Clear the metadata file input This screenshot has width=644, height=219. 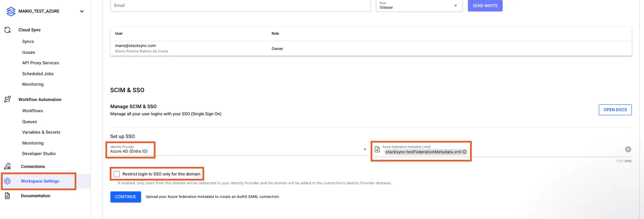[628, 149]
